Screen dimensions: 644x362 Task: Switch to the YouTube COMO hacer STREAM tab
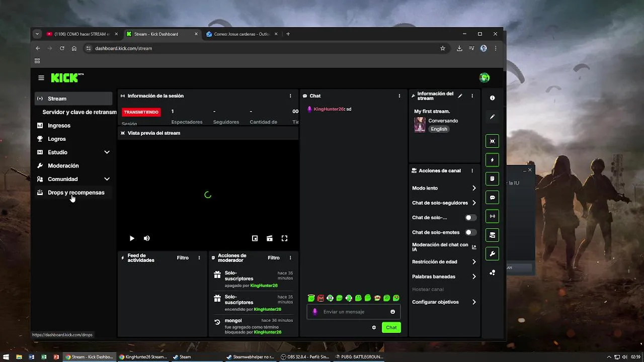(82, 34)
